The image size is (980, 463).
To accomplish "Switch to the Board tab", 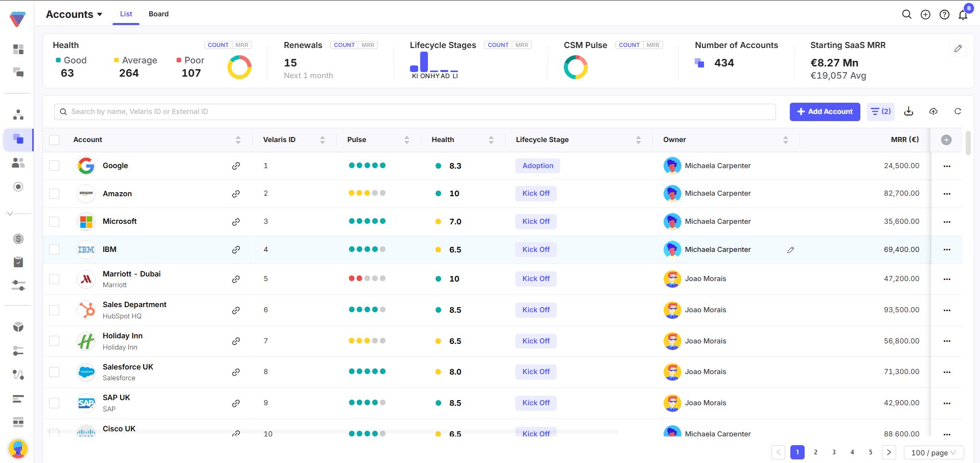I will pyautogui.click(x=158, y=14).
